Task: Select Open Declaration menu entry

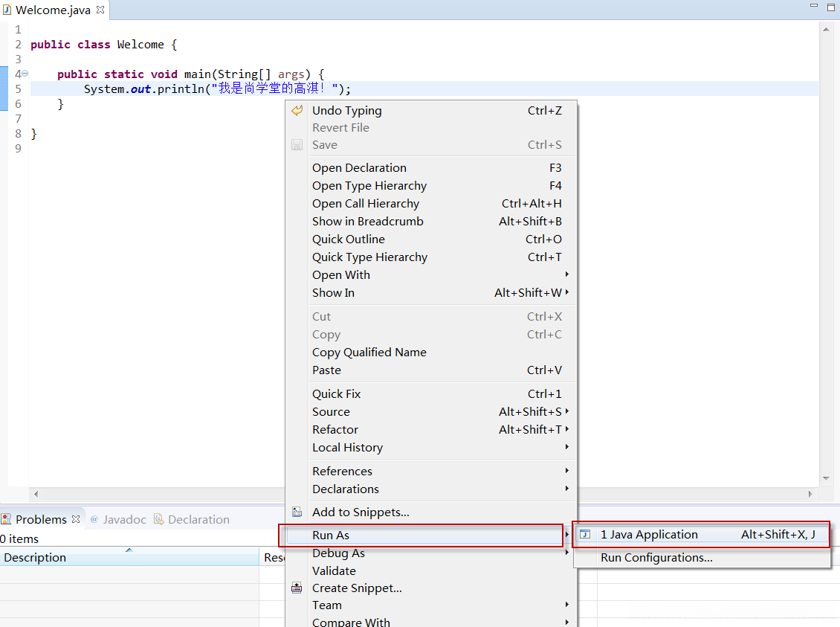Action: pos(359,168)
